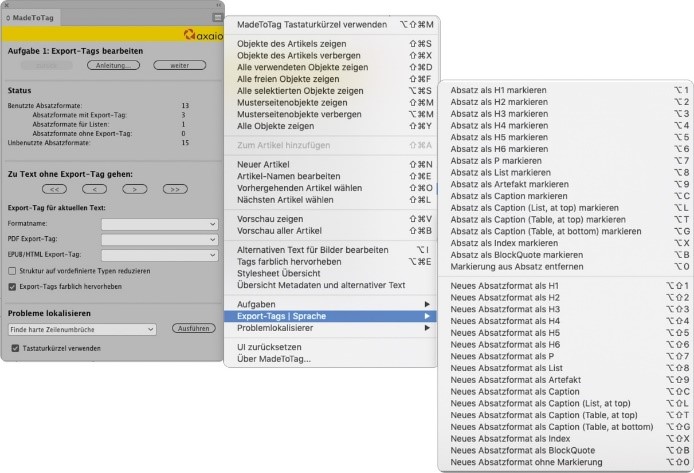This screenshot has height=473, width=694.
Task: Select 'Vorschau zeigen' menu item
Action: point(330,219)
